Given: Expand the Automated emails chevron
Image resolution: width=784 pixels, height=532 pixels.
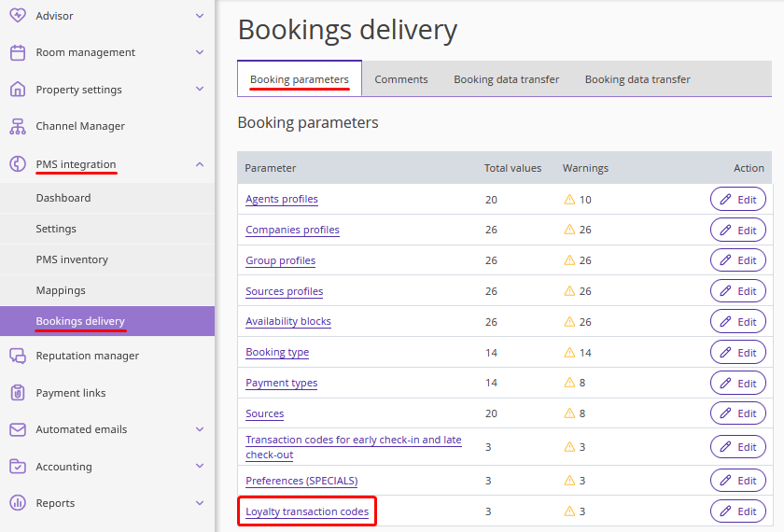Looking at the screenshot, I should (x=200, y=429).
